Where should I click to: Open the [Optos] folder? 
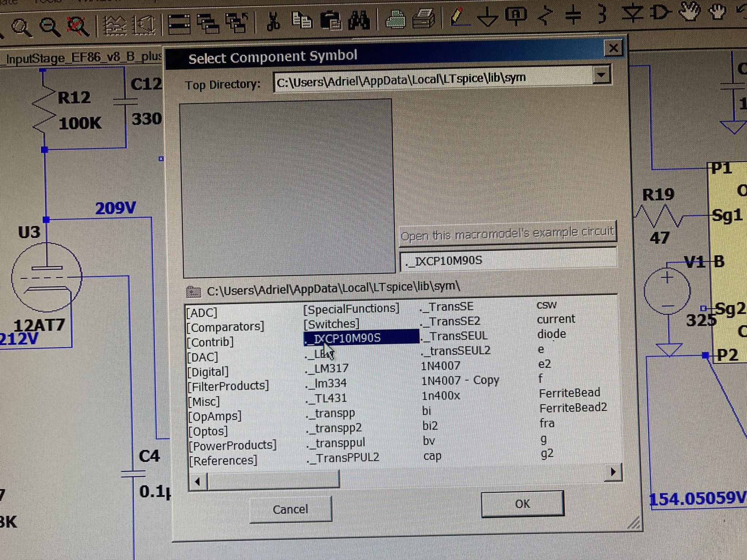(208, 432)
